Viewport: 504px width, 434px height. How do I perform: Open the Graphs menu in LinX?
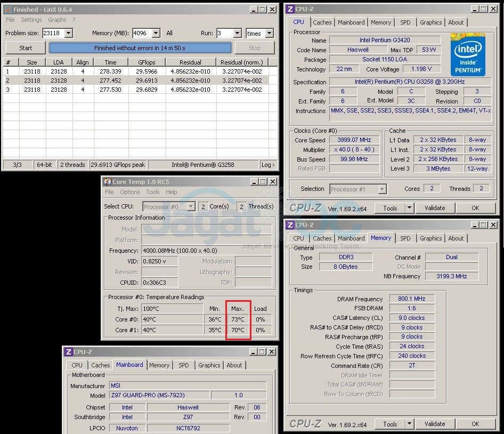click(57, 20)
